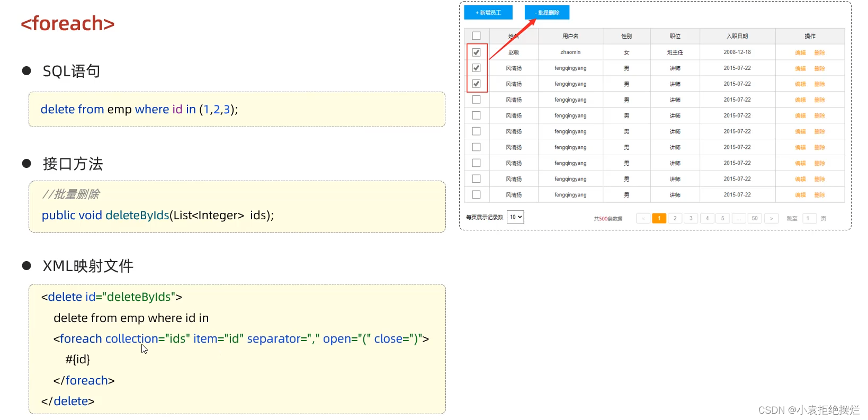
Task: Select page 1 in pagination
Action: click(659, 218)
